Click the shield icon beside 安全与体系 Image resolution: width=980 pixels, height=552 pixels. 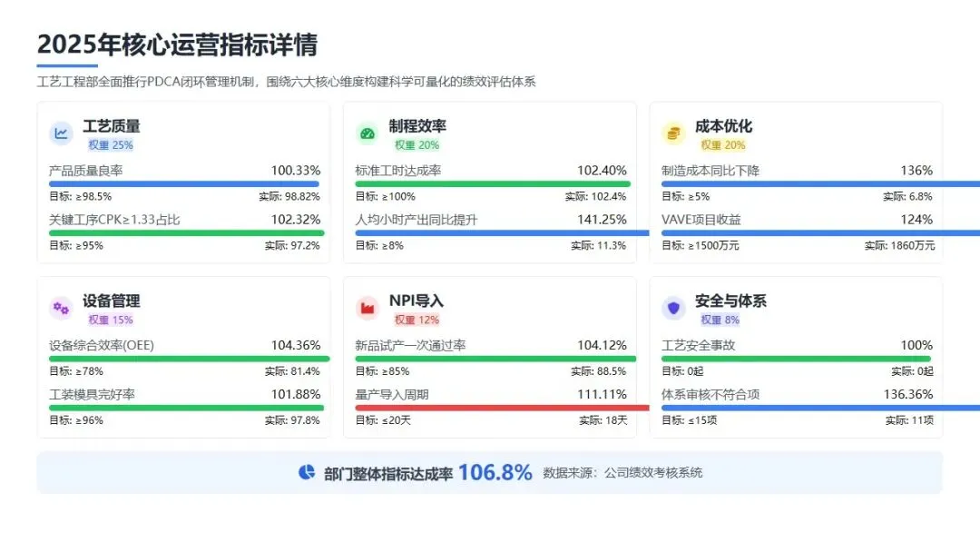pyautogui.click(x=672, y=308)
